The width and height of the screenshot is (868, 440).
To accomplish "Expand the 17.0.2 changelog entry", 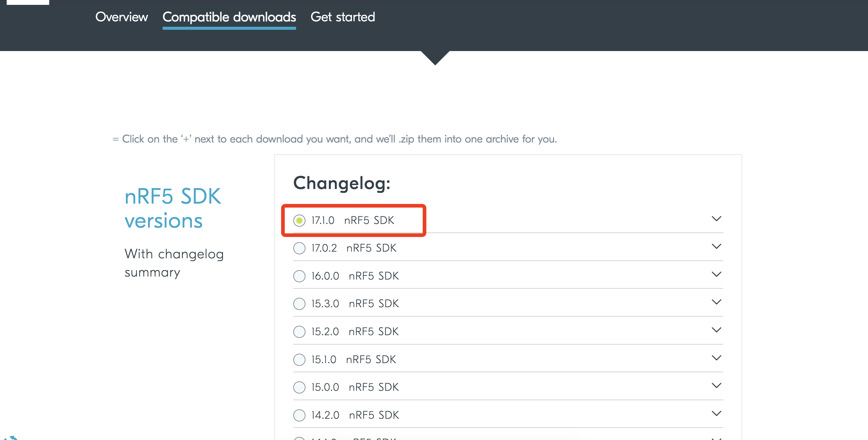I will [717, 246].
